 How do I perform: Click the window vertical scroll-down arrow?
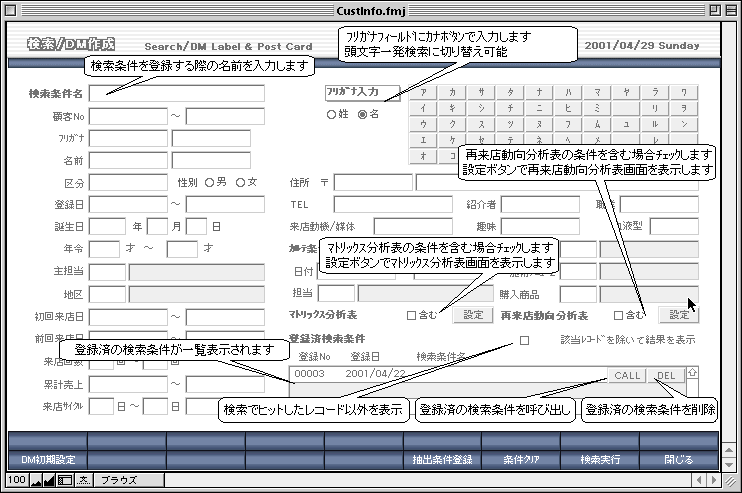pos(729,465)
